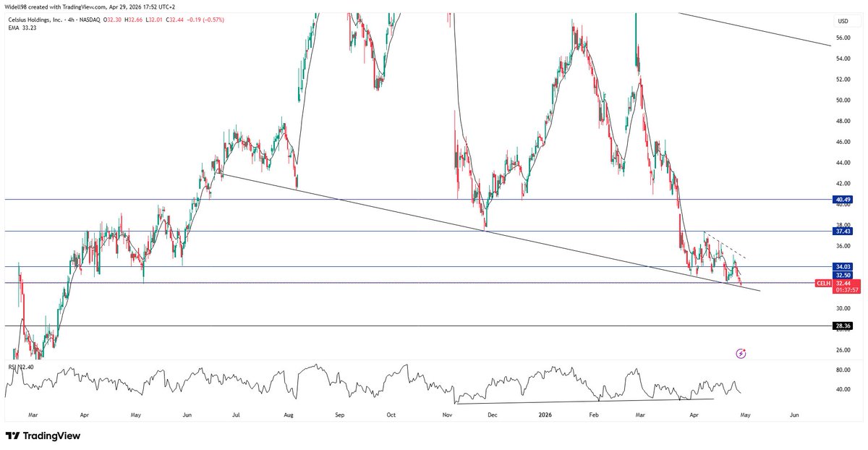Select the 32.50 price level label
868x450 pixels.
[844, 275]
